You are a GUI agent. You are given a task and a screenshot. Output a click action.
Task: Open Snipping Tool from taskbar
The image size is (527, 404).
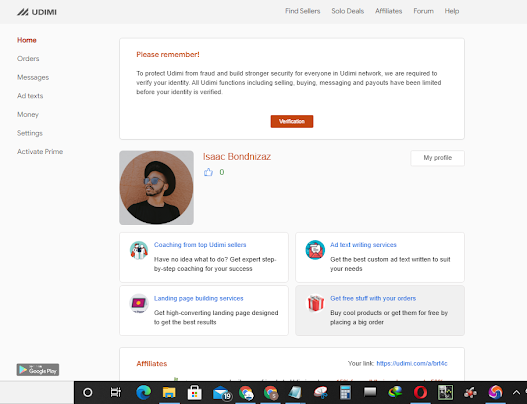click(x=321, y=392)
